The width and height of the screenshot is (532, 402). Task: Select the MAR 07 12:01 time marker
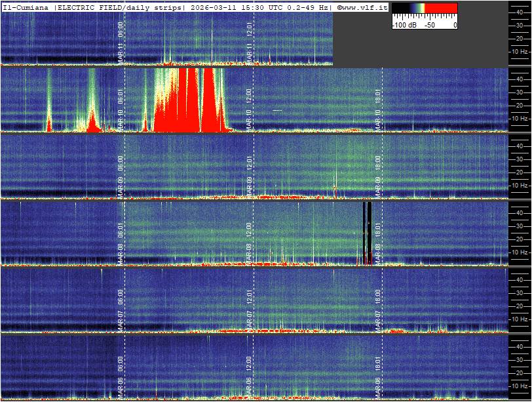[250, 304]
